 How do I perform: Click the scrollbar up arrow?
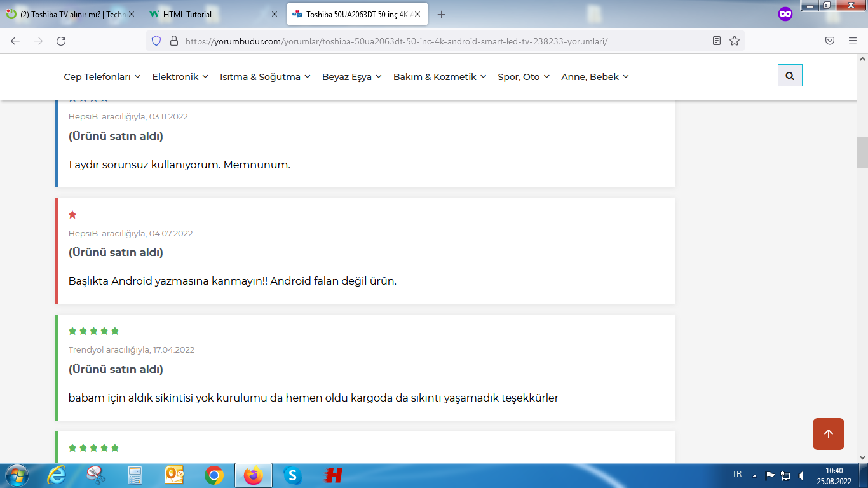coord(862,59)
